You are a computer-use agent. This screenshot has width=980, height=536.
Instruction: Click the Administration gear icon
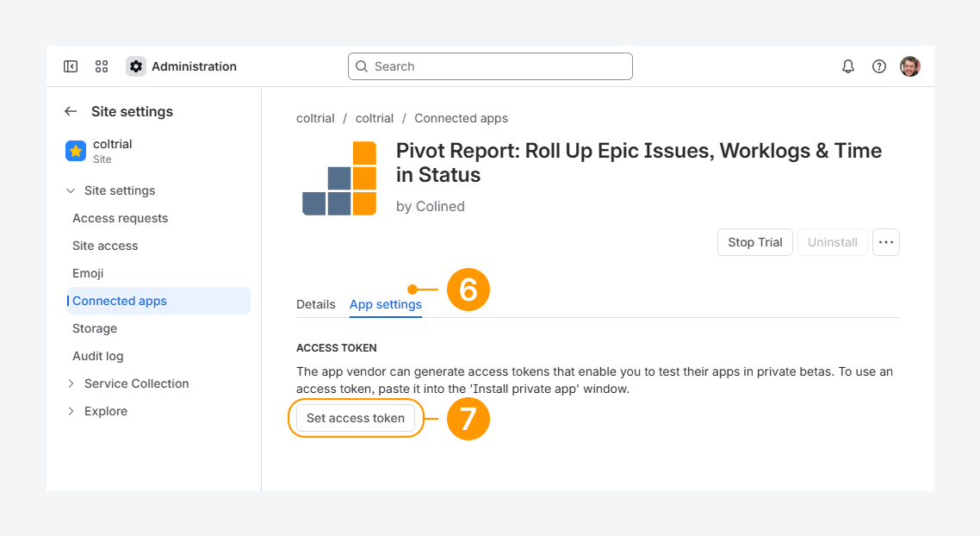(135, 66)
